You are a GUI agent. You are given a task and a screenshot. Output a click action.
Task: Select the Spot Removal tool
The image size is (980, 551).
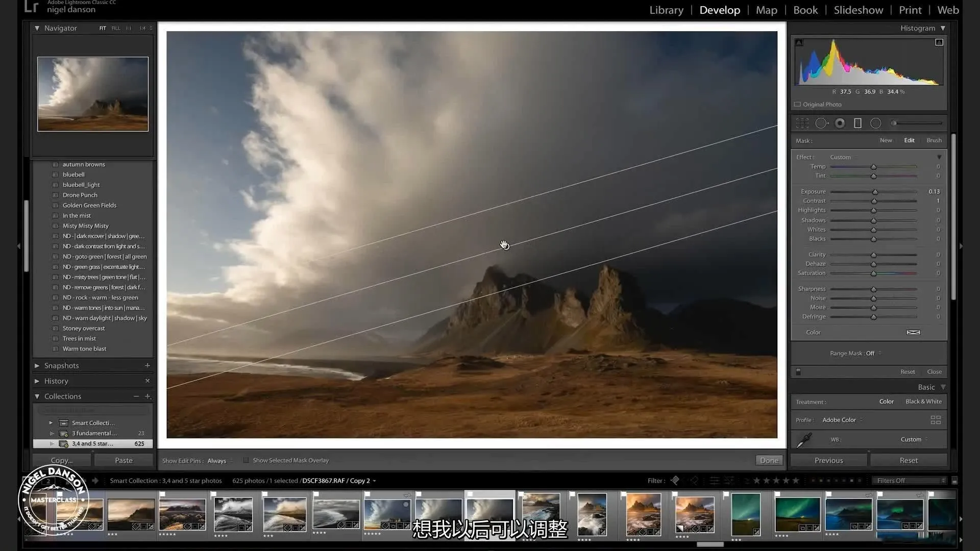(822, 123)
